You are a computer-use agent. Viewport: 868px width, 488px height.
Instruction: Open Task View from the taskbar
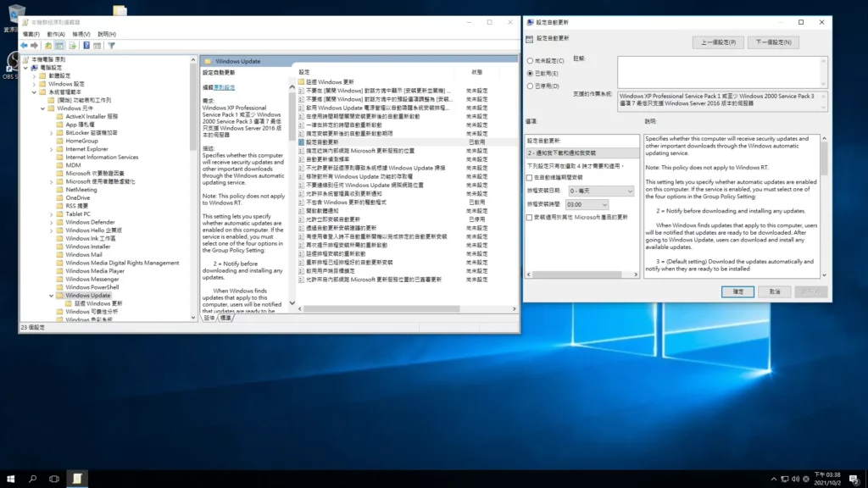click(x=54, y=479)
